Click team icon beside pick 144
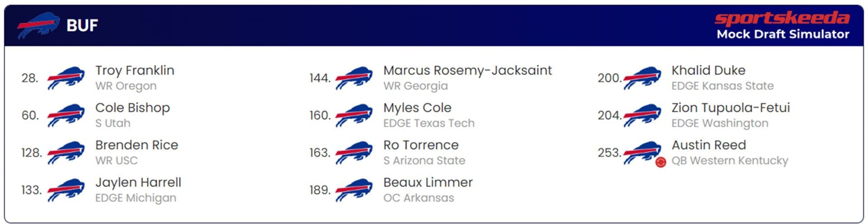This screenshot has height=224, width=868. pos(354,78)
